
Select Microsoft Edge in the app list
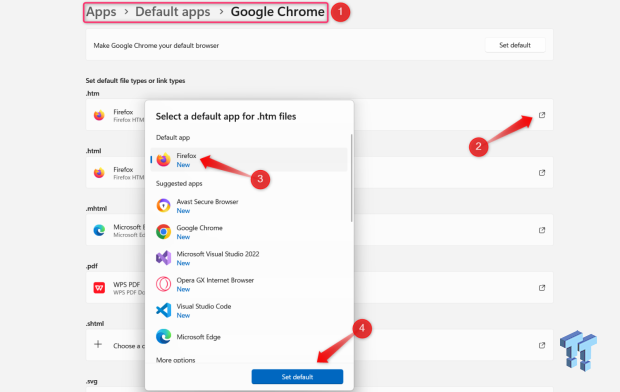249,337
